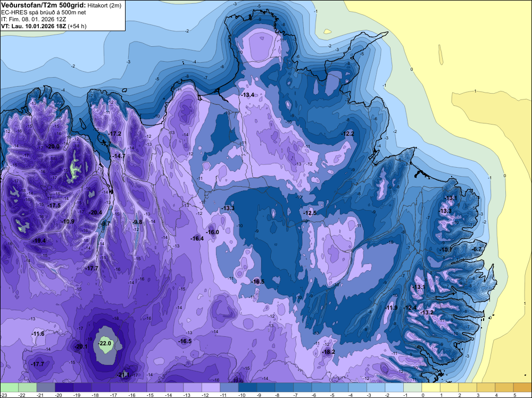Click the 'VT: Lau. 10.01.2026 18Z' valid time

34,26
